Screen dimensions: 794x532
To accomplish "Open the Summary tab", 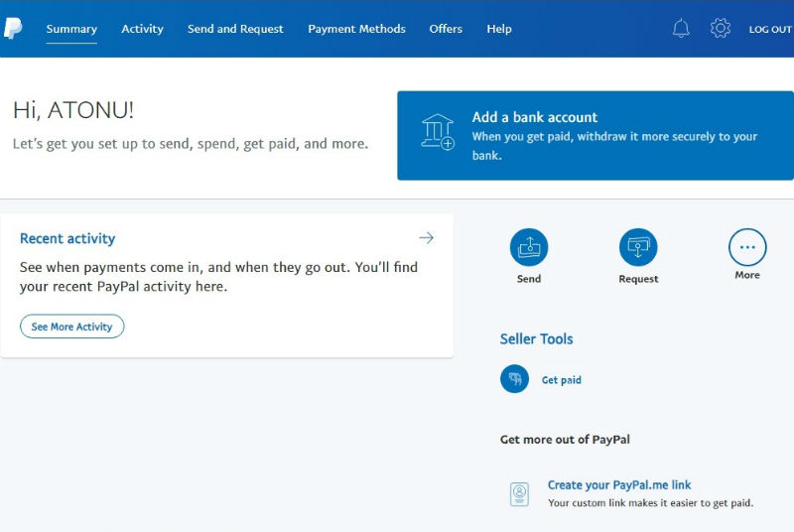I will point(71,29).
